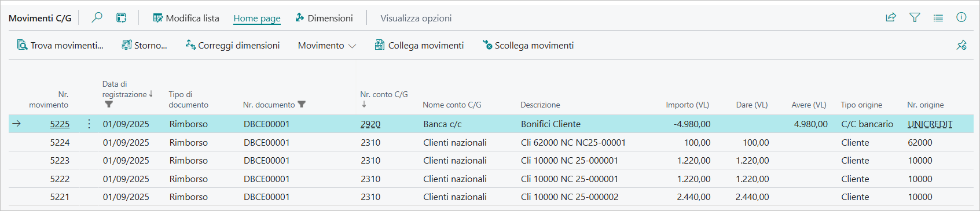980x211 pixels.
Task: Expand the Movimento dropdown menu
Action: (x=327, y=45)
